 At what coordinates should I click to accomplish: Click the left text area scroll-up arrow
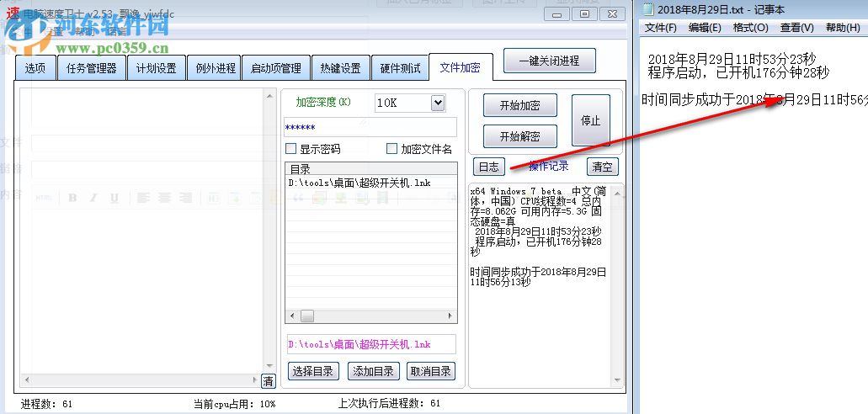click(x=269, y=96)
